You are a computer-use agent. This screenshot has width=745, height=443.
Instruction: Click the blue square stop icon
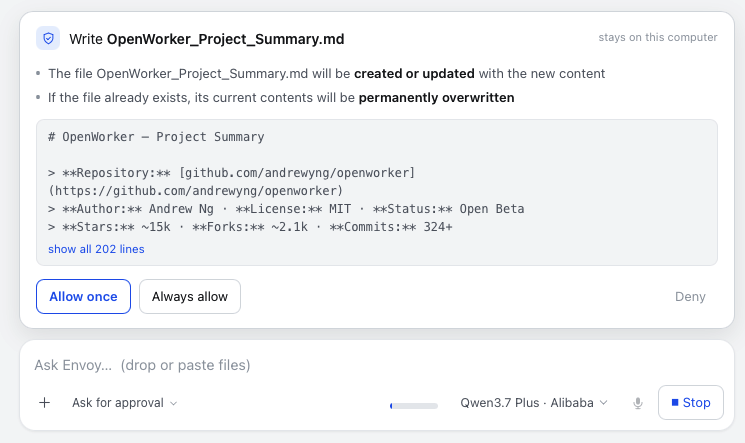(675, 403)
